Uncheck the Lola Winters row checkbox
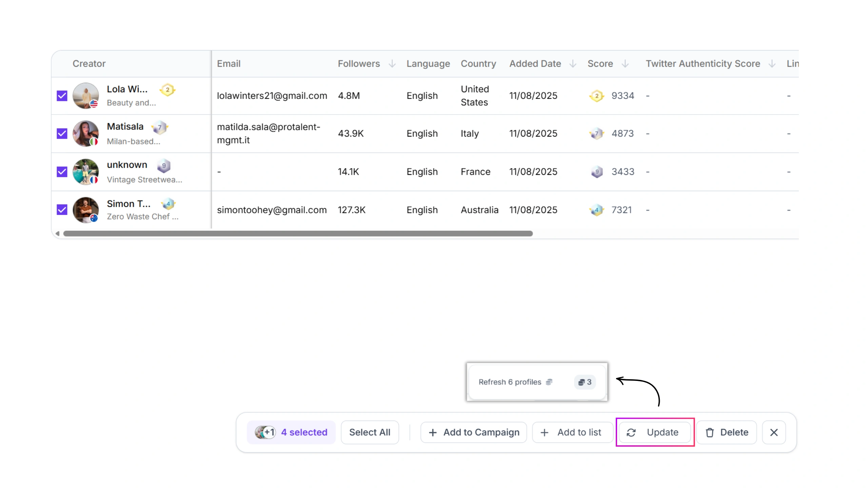This screenshot has height=488, width=868. click(62, 96)
